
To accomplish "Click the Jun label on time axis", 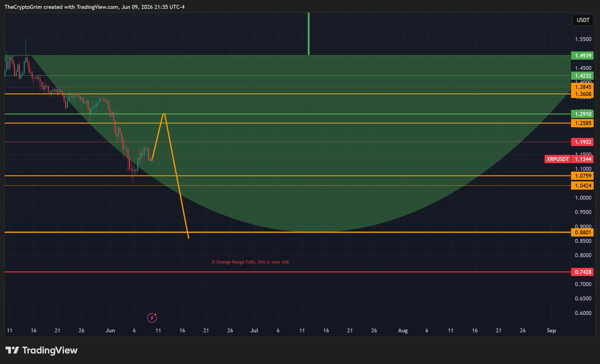I will pyautogui.click(x=110, y=331).
